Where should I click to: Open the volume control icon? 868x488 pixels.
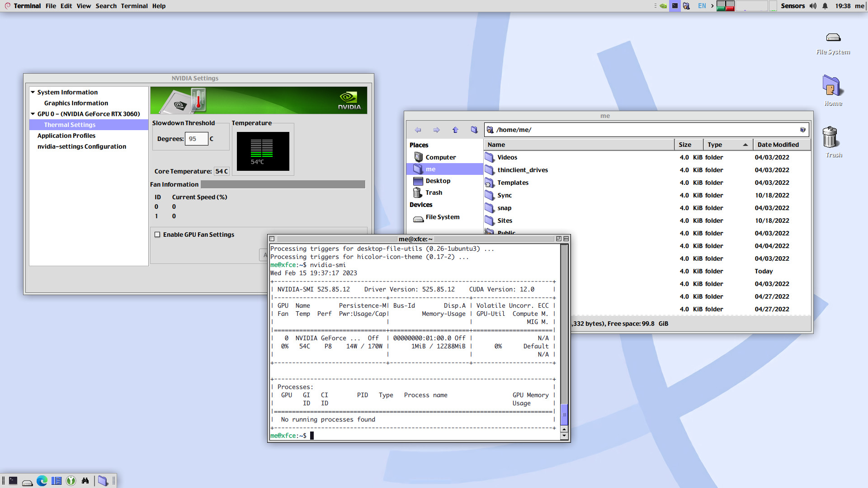pos(813,6)
